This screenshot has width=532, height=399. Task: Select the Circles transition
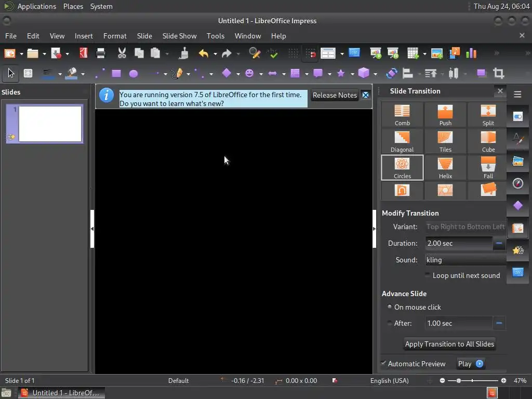pyautogui.click(x=402, y=168)
